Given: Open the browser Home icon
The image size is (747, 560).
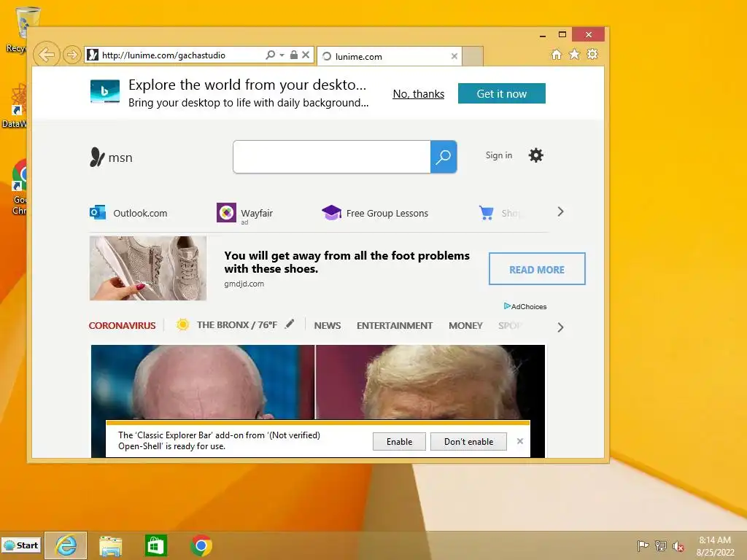Looking at the screenshot, I should 557,54.
